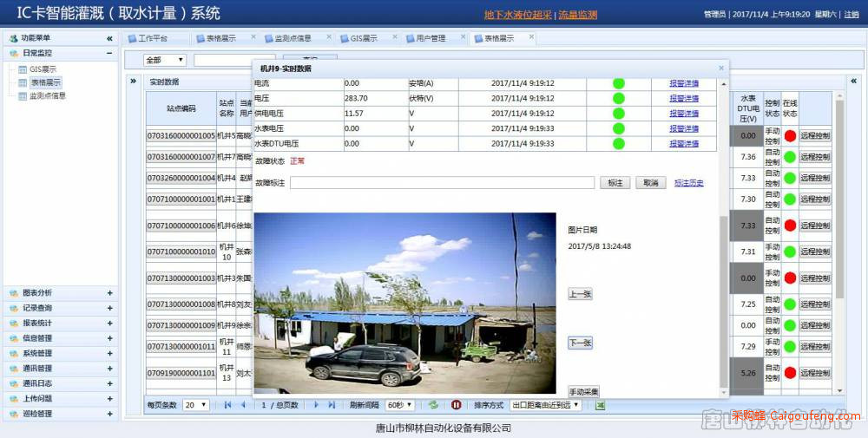Log out via 注销 link
Screen dimensions: 868x438
pyautogui.click(x=852, y=15)
